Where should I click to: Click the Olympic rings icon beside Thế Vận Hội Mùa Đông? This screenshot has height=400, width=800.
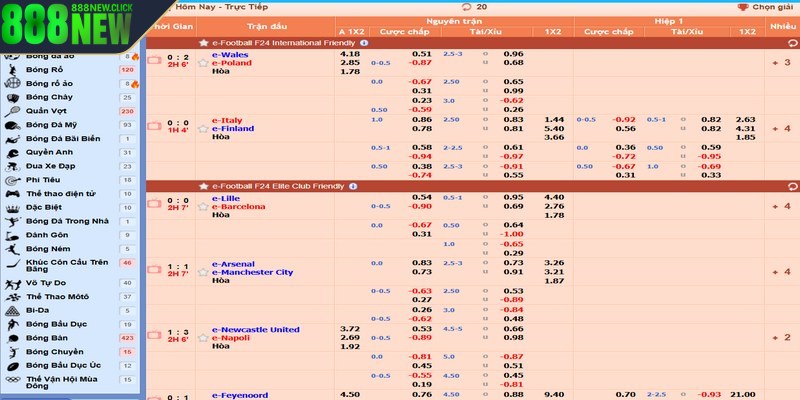pyautogui.click(x=12, y=380)
